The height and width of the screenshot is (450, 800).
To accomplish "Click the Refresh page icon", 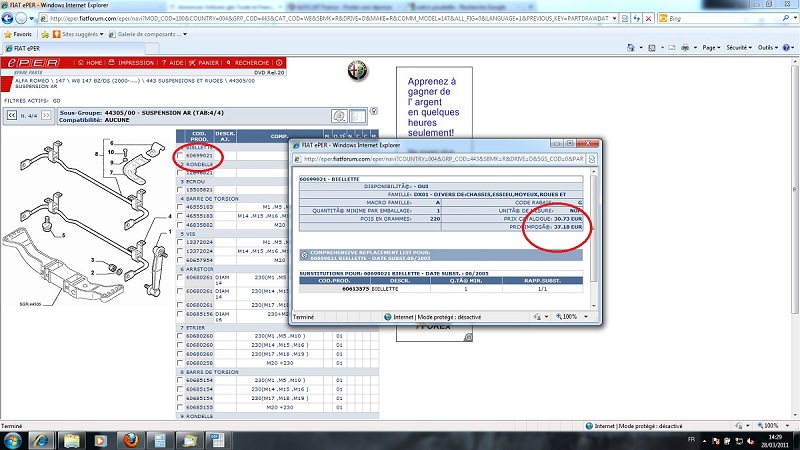I will coord(637,18).
